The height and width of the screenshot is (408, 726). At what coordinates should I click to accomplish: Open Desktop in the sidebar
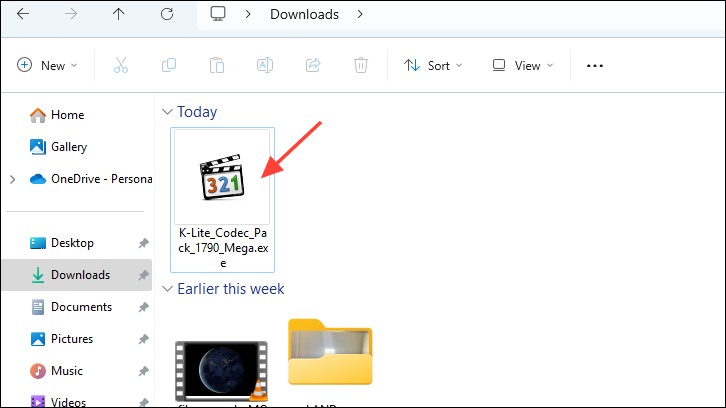point(72,243)
